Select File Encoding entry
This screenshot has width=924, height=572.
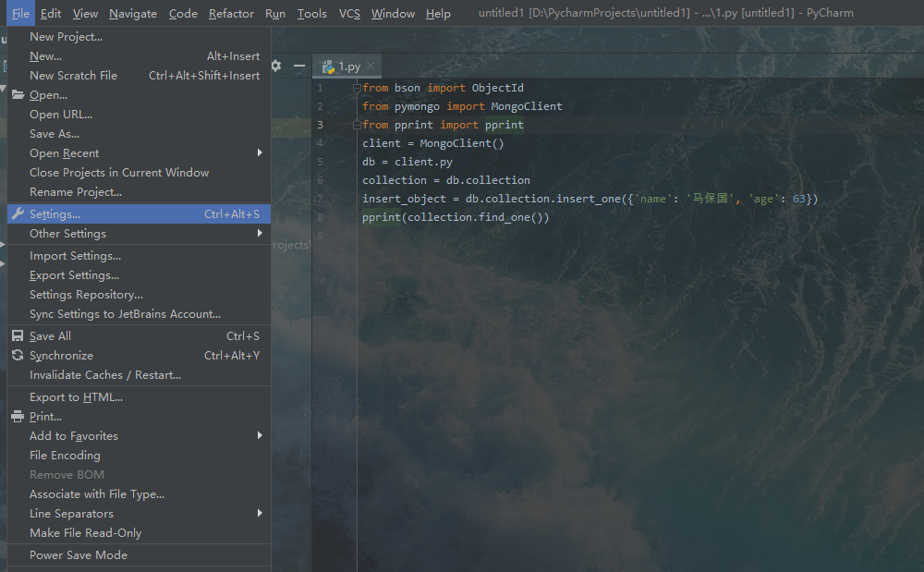tap(140, 456)
